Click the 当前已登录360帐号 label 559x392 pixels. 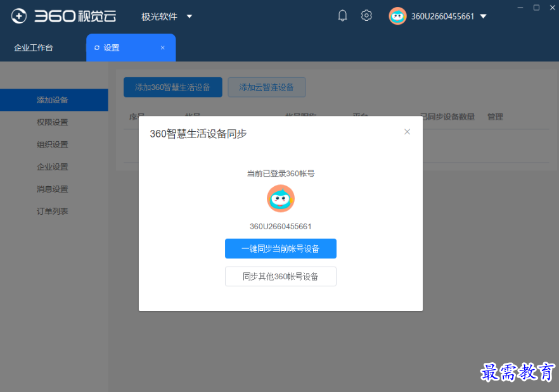[x=281, y=174]
